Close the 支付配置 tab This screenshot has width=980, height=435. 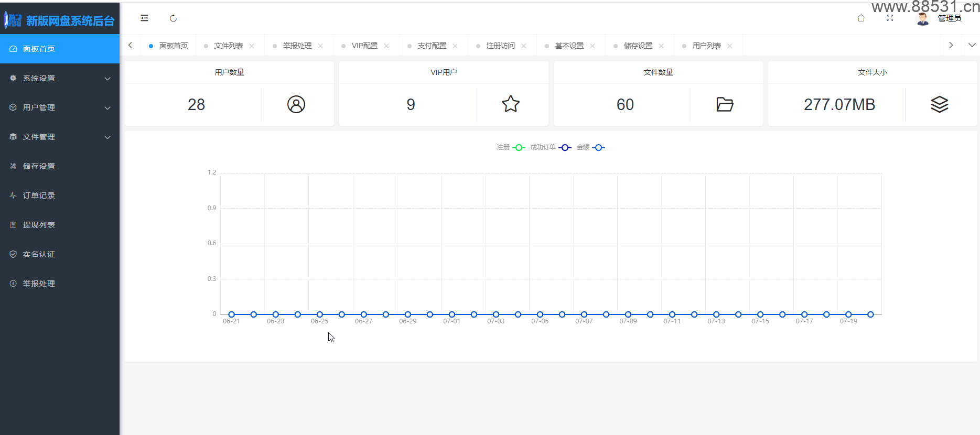pyautogui.click(x=455, y=46)
